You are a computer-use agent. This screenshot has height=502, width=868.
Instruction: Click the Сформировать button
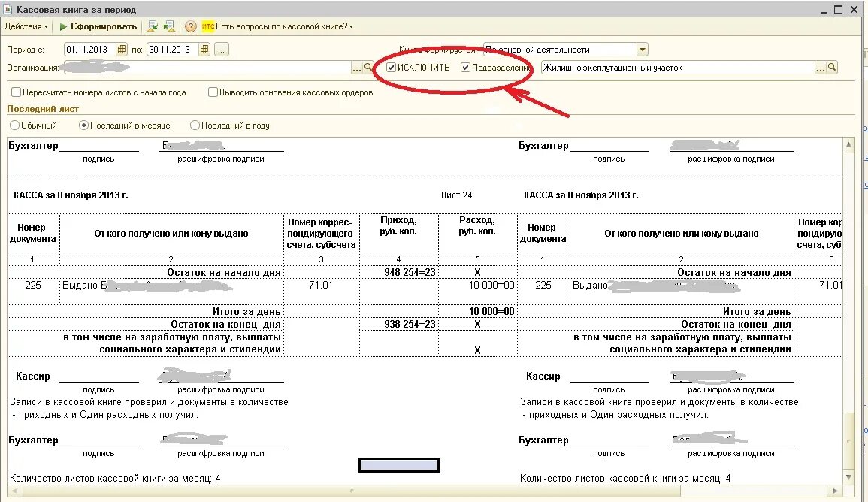[x=98, y=26]
